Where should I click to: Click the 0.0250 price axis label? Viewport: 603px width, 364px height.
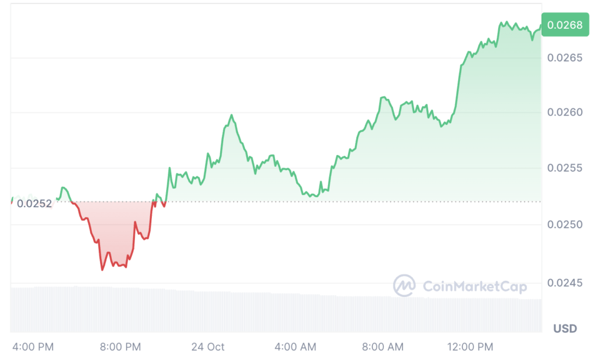tap(565, 225)
